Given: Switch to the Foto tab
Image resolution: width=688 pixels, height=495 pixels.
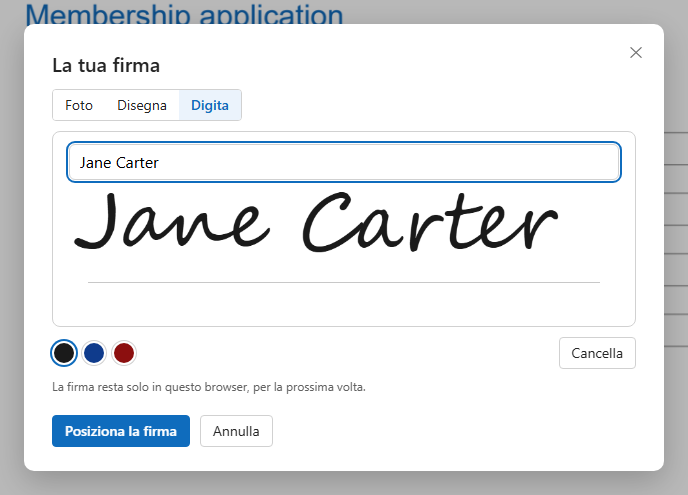Looking at the screenshot, I should tap(79, 105).
